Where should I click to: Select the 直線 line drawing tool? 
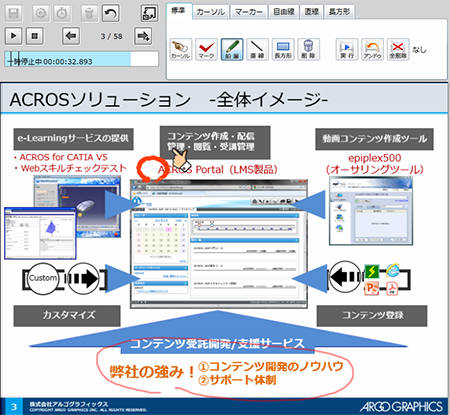click(257, 49)
